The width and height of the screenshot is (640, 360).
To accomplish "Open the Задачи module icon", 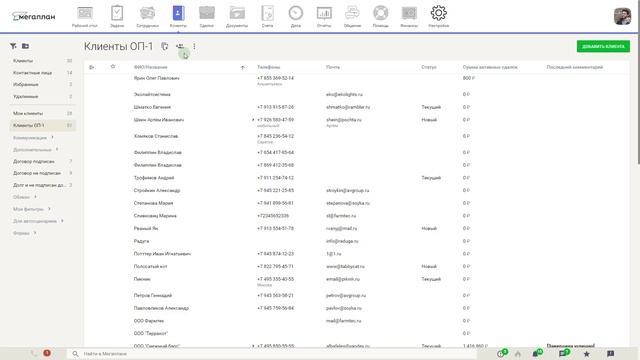I will 117,16.
